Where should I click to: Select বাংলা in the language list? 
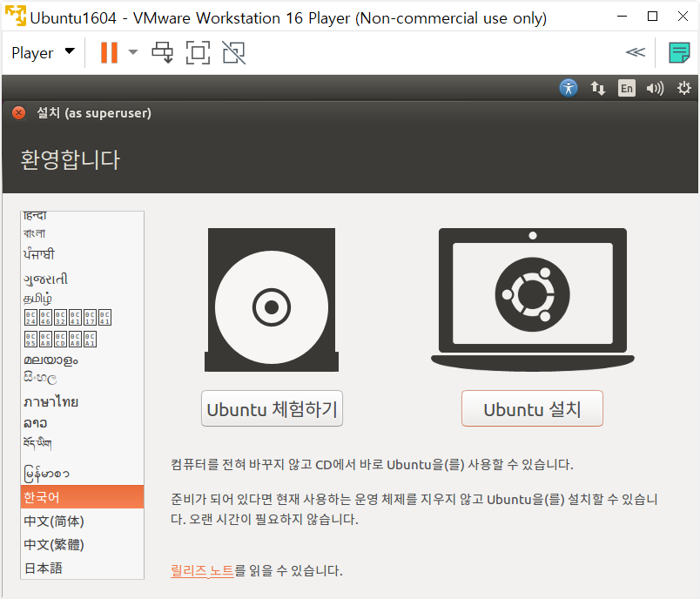pyautogui.click(x=82, y=233)
